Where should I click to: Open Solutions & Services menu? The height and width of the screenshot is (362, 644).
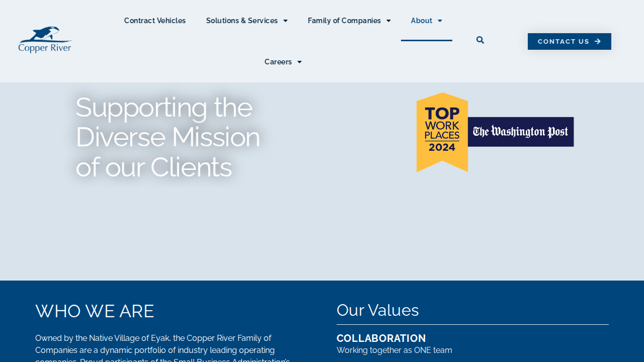coord(247,21)
